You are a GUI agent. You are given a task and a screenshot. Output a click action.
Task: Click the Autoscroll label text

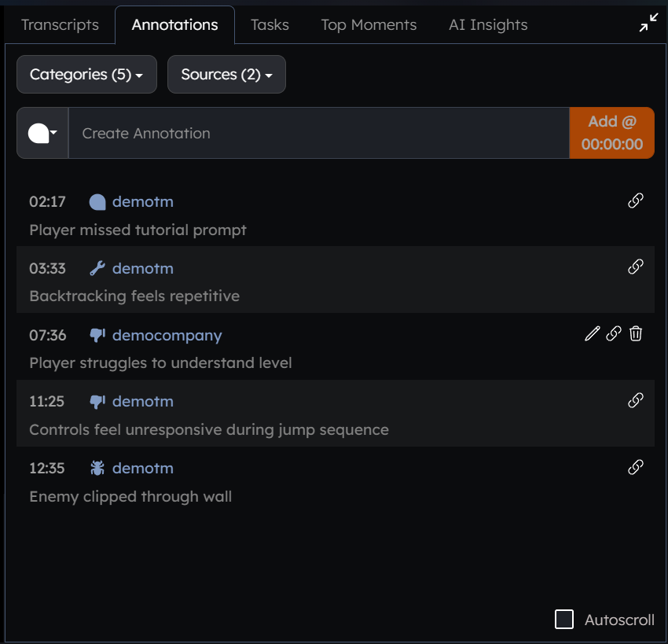tap(619, 620)
